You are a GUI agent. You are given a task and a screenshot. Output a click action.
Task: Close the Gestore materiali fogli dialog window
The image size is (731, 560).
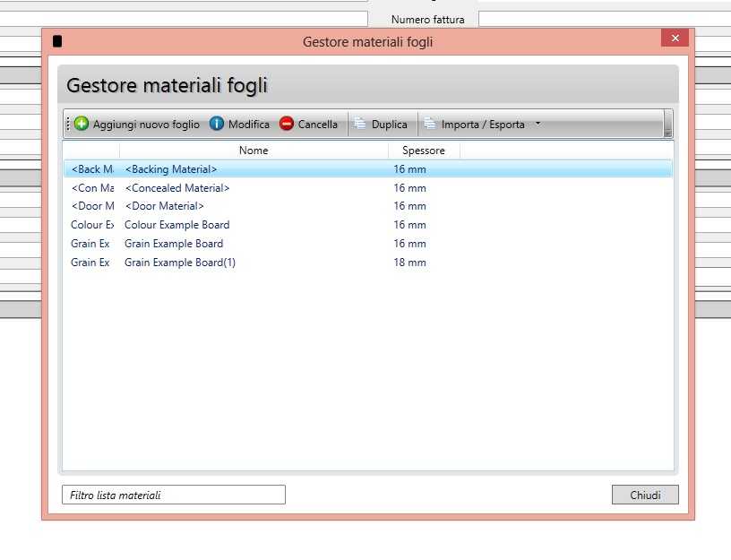(675, 38)
